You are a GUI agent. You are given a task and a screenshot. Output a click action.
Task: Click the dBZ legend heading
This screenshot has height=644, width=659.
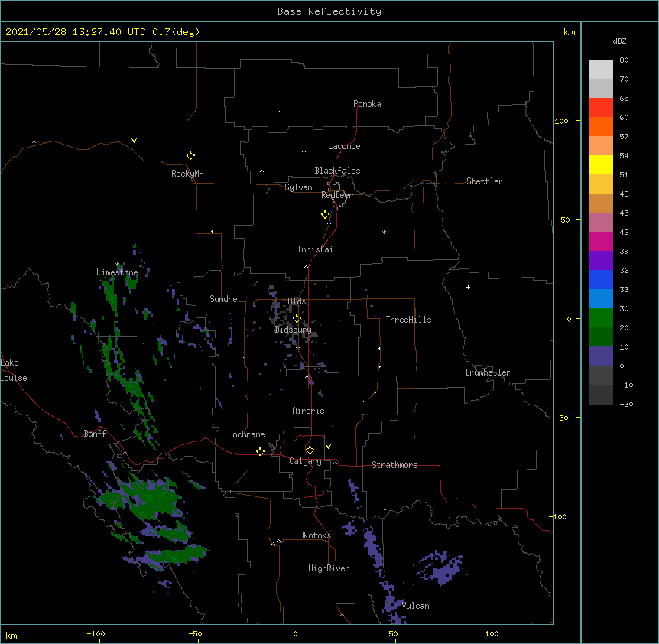point(619,41)
